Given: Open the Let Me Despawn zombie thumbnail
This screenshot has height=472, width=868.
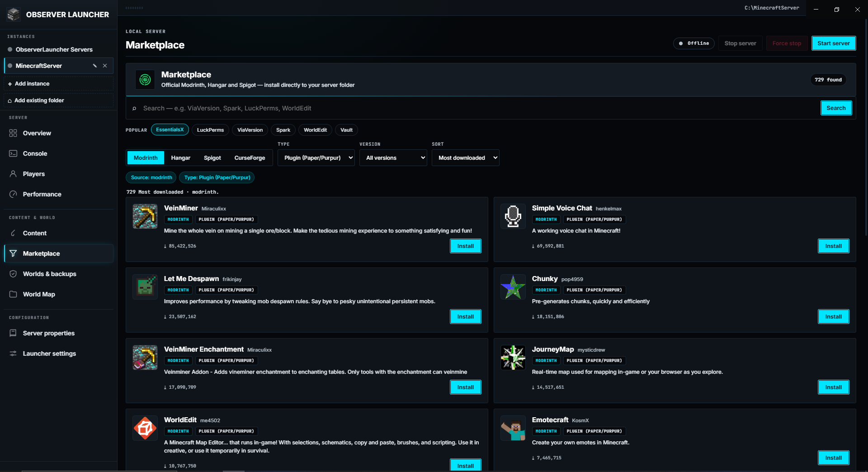Looking at the screenshot, I should [145, 287].
